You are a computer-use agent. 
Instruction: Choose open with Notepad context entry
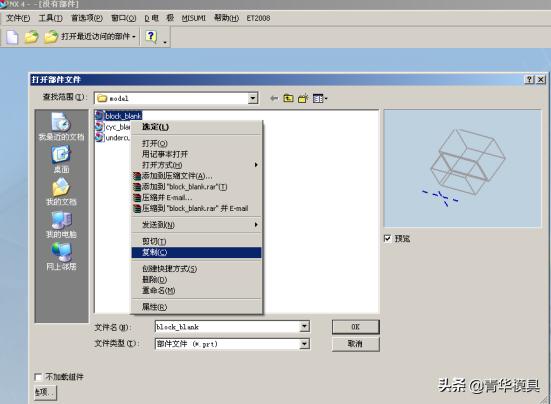tap(197, 154)
